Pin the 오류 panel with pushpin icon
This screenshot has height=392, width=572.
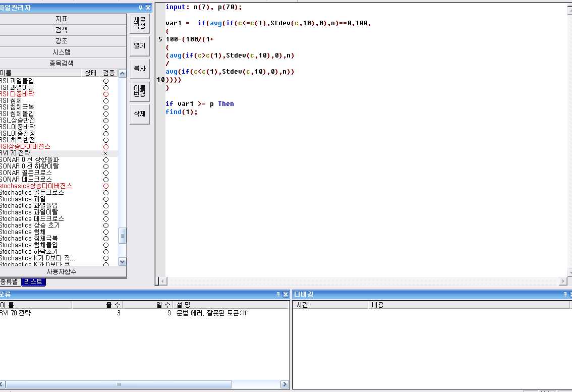point(278,294)
